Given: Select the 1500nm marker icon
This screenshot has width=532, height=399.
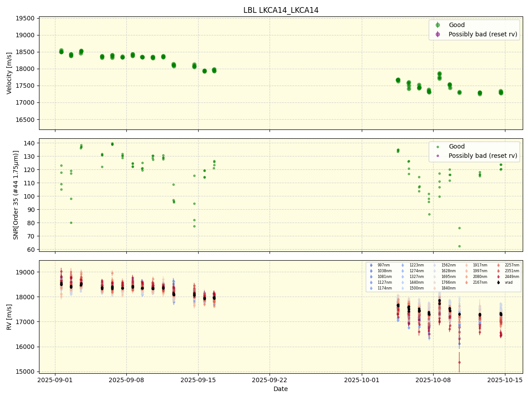Looking at the screenshot, I should [x=403, y=288].
